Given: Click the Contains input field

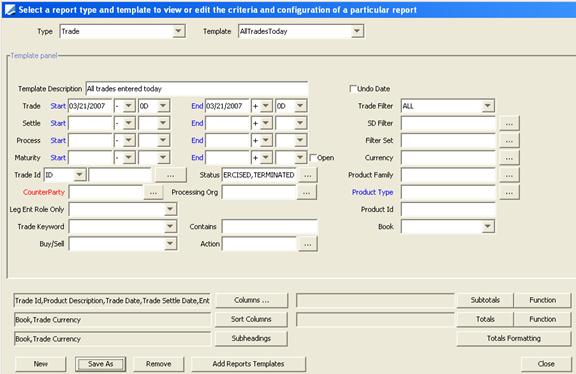Looking at the screenshot, I should pos(270,227).
